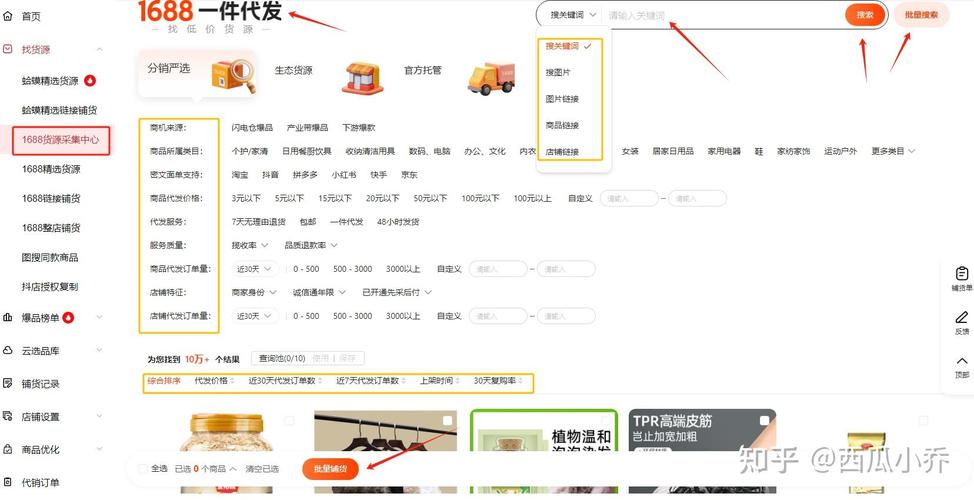Select 店铺链接 in search type menu
974x500 pixels.
[562, 152]
